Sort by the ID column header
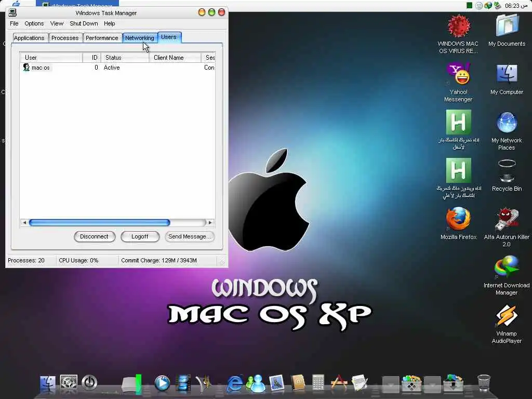 91,58
